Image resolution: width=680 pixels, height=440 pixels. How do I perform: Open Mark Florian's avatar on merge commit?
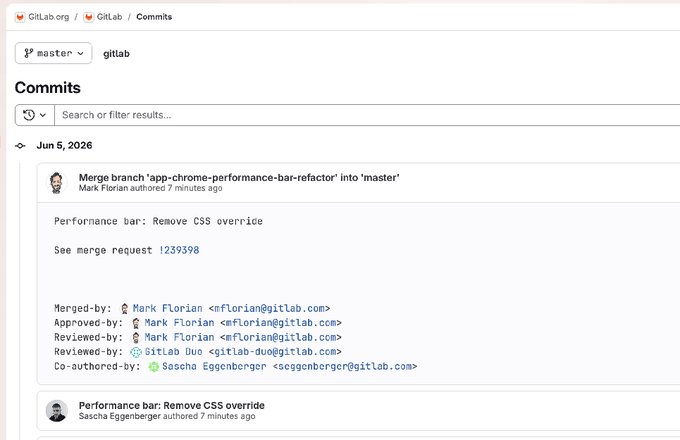56,183
